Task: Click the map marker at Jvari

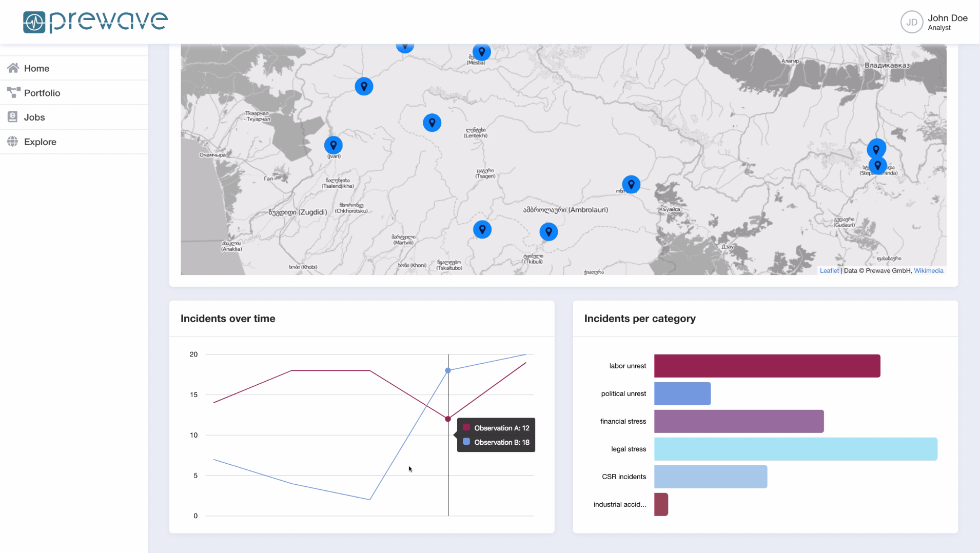Action: [x=333, y=145]
